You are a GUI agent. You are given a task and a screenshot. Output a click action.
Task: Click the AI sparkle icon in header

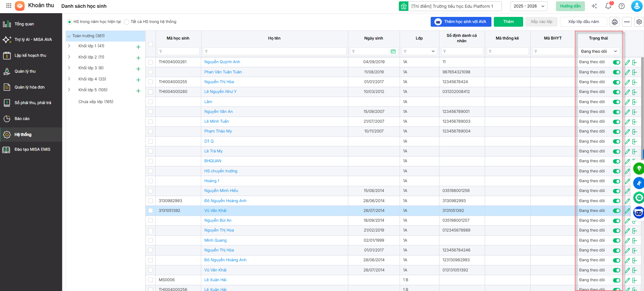tap(595, 6)
